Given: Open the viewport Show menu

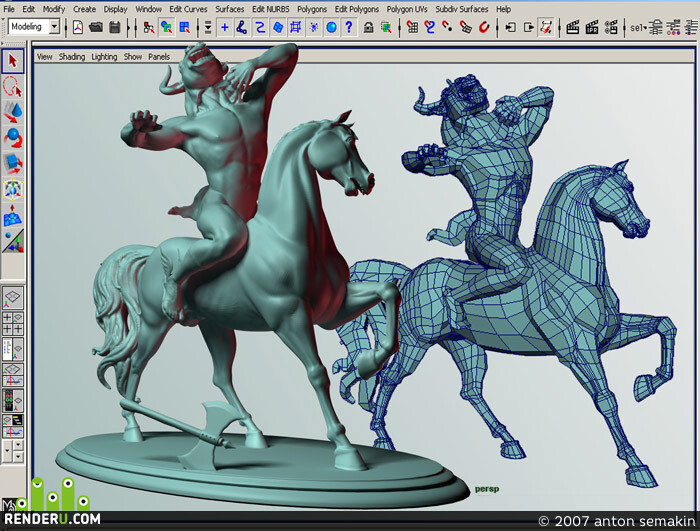Looking at the screenshot, I should 133,57.
